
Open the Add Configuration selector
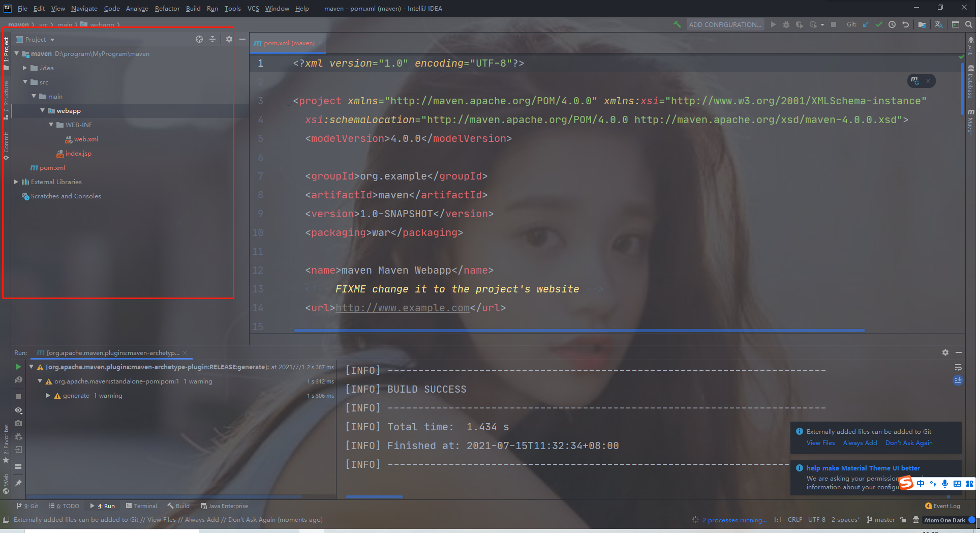725,24
